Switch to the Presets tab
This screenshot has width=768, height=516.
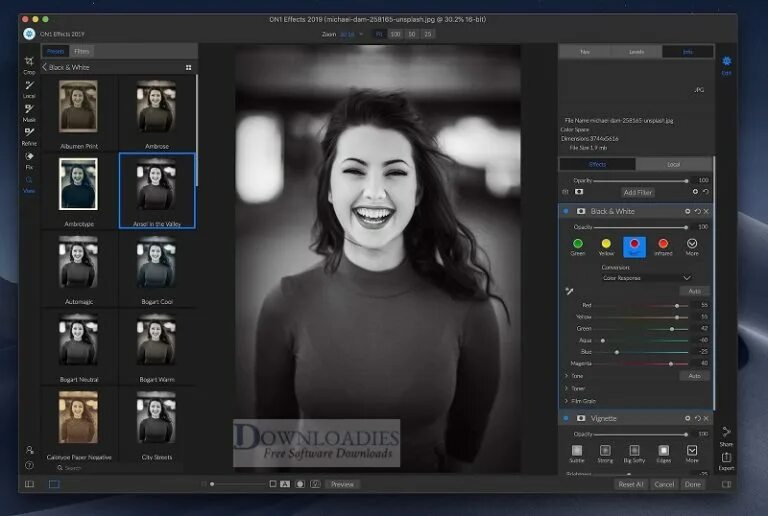click(x=55, y=51)
